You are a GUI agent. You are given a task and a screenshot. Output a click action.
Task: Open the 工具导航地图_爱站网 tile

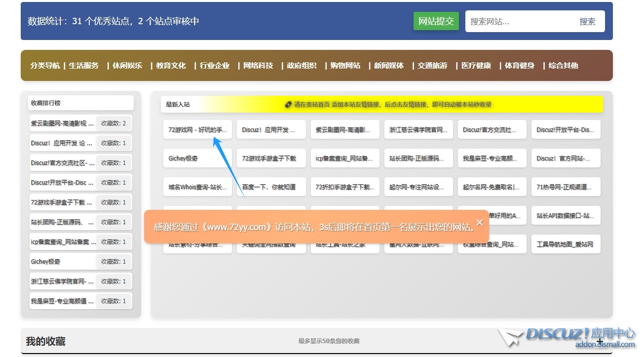pos(566,244)
